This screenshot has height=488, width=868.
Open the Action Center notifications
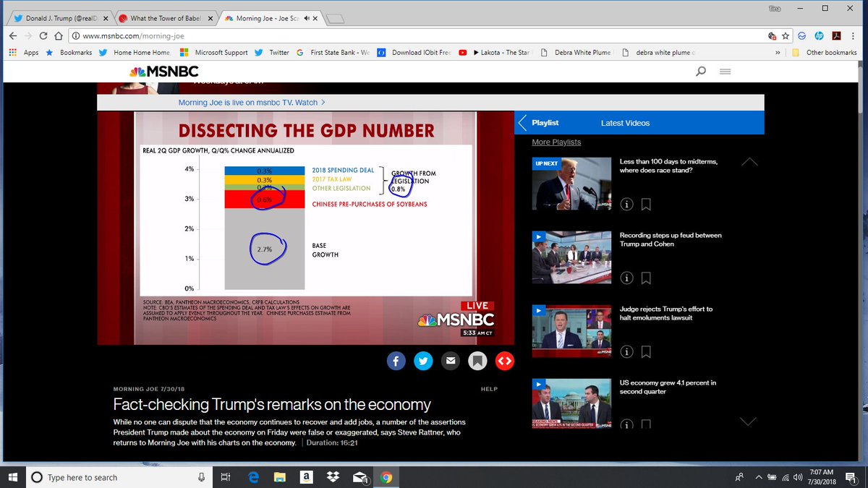point(851,477)
